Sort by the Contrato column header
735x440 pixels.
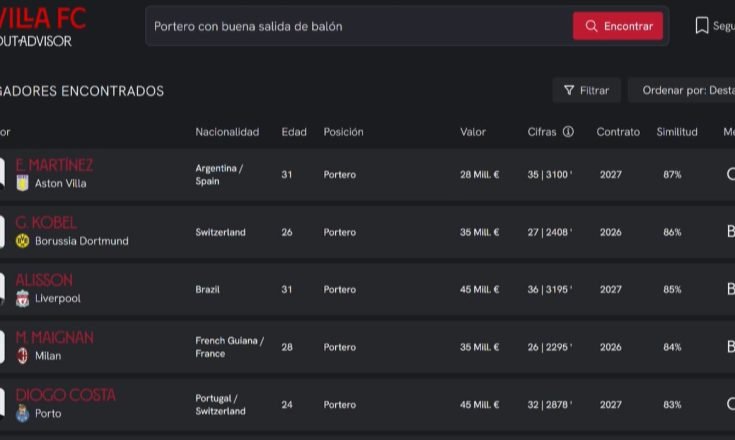[x=618, y=132]
